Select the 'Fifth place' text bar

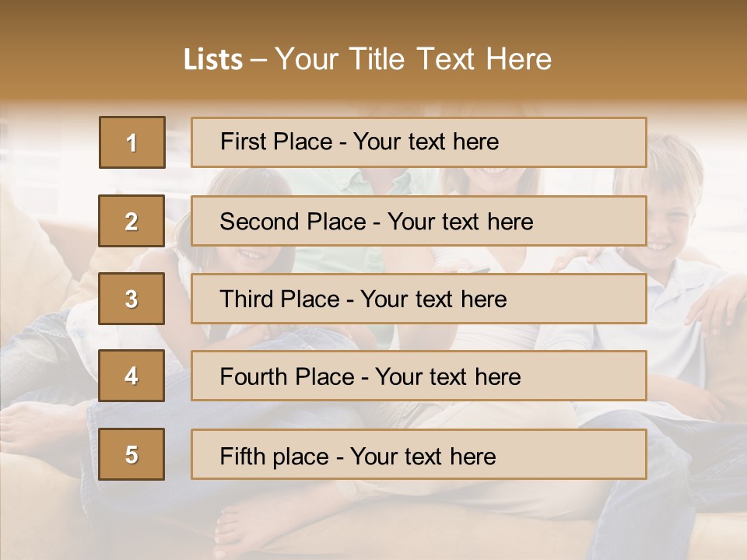click(x=419, y=454)
